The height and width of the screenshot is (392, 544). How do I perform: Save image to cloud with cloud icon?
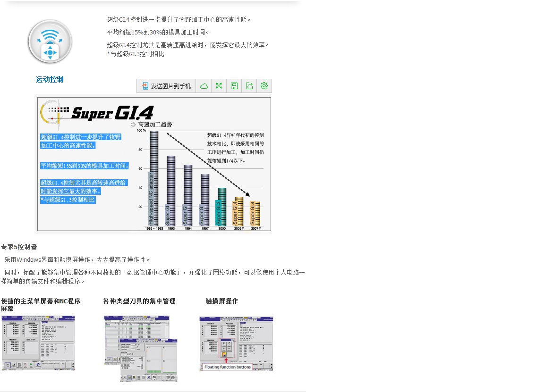click(x=204, y=86)
